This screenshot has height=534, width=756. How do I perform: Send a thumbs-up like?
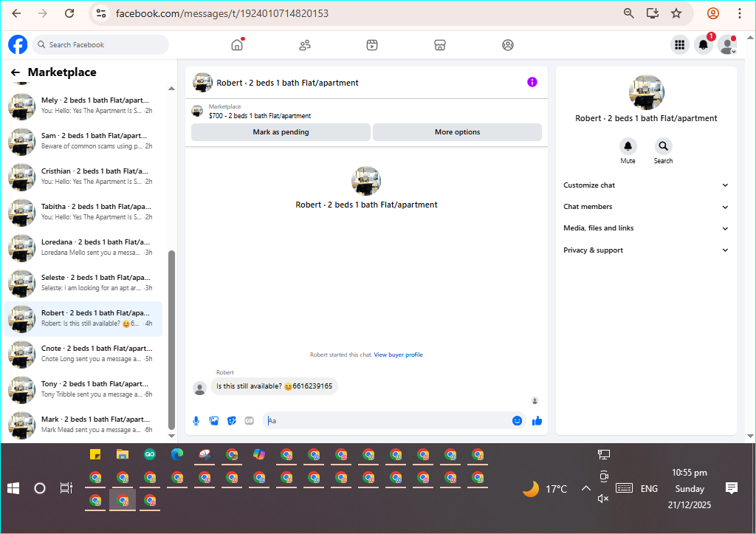point(537,421)
